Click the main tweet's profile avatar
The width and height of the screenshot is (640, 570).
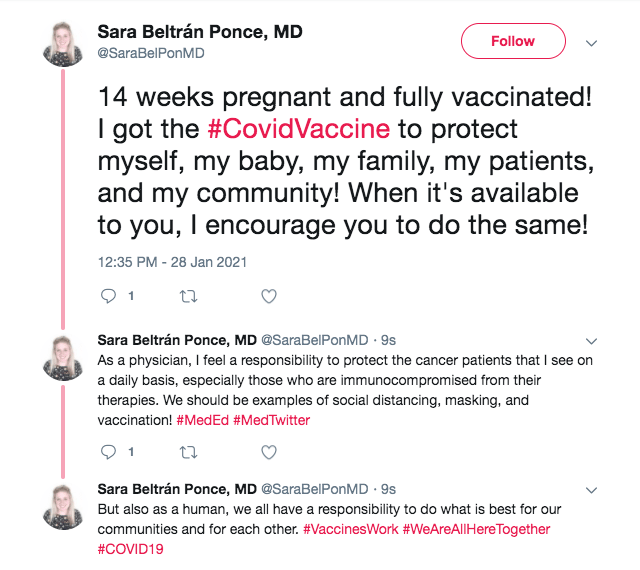63,43
